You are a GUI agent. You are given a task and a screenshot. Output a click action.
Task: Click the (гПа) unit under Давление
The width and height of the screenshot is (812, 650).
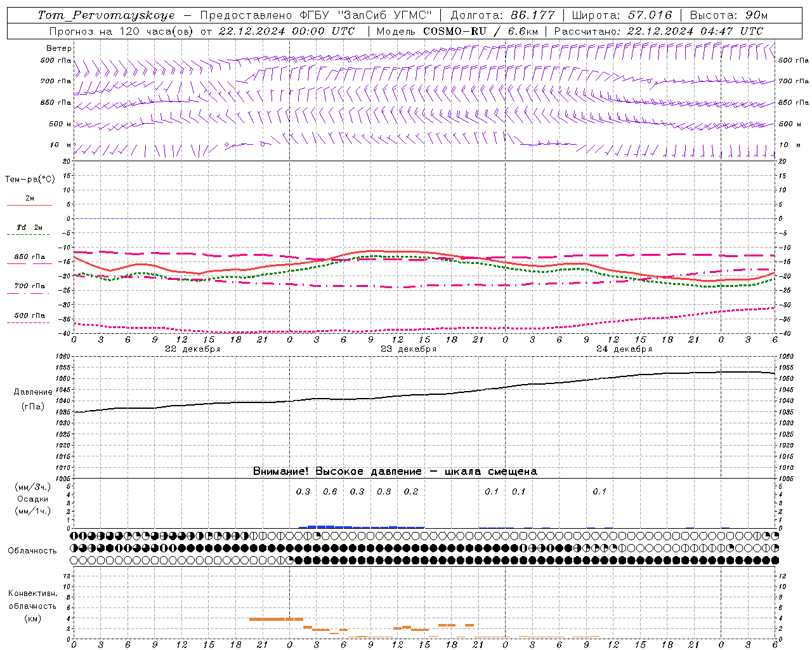(x=33, y=407)
